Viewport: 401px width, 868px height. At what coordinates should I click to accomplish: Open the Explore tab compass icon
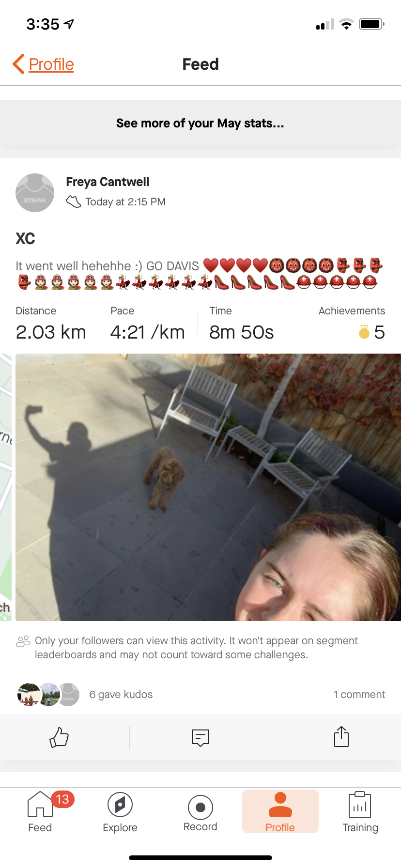point(120,811)
